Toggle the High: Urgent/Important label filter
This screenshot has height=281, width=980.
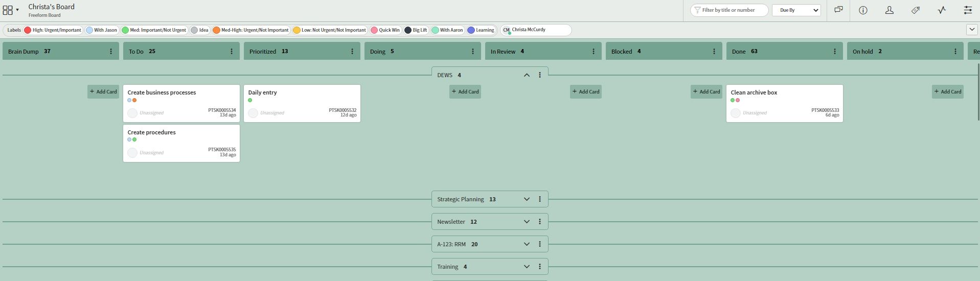tap(53, 30)
